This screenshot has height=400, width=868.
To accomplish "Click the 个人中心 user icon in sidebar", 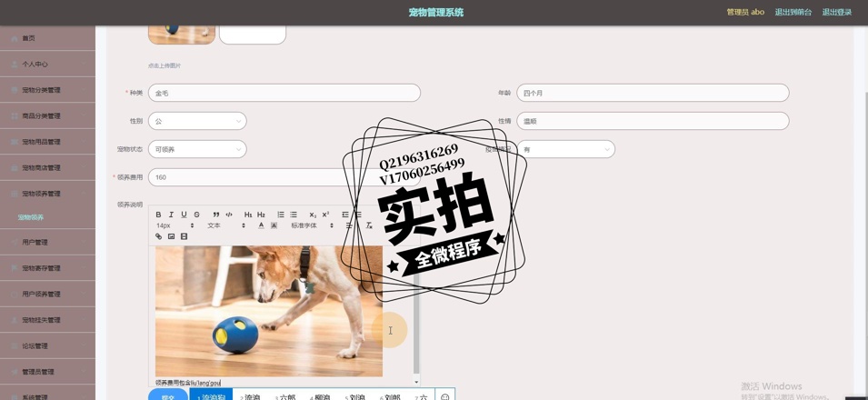I will (x=15, y=64).
